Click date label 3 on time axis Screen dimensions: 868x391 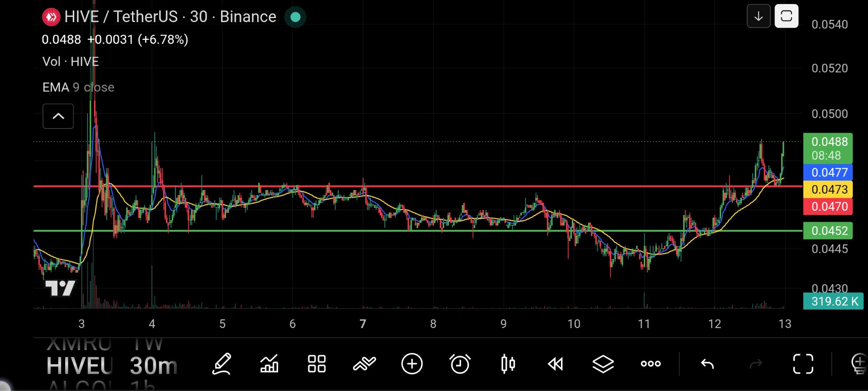click(81, 324)
